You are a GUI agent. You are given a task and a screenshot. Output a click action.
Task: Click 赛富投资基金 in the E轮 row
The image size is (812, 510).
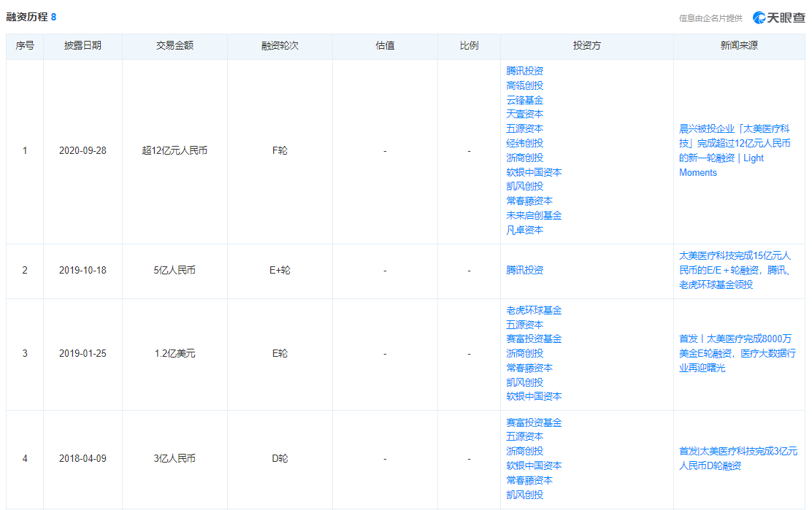coord(534,339)
